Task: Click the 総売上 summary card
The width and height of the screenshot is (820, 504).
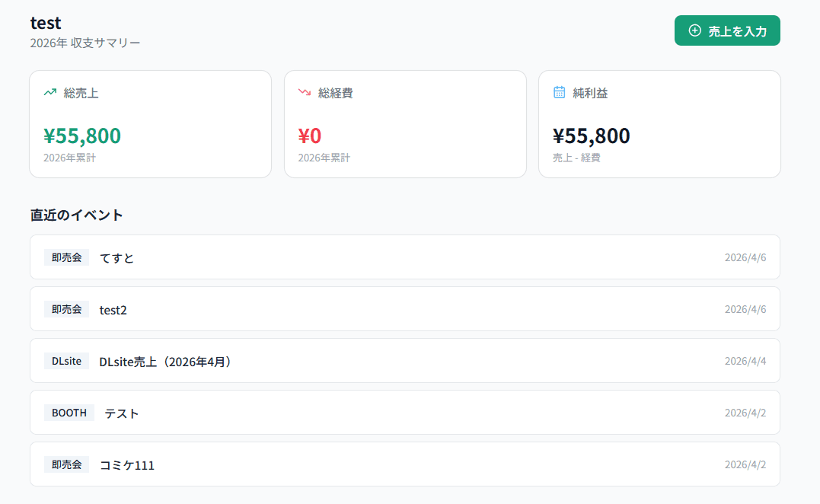Action: (150, 123)
